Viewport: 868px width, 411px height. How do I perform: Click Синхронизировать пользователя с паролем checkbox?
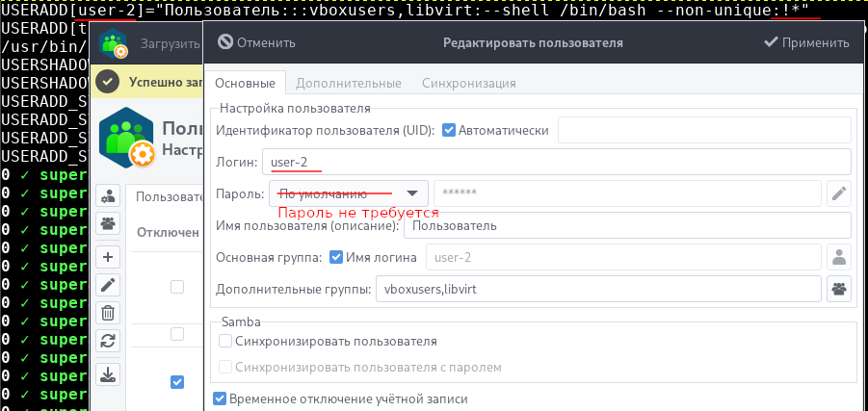[225, 367]
